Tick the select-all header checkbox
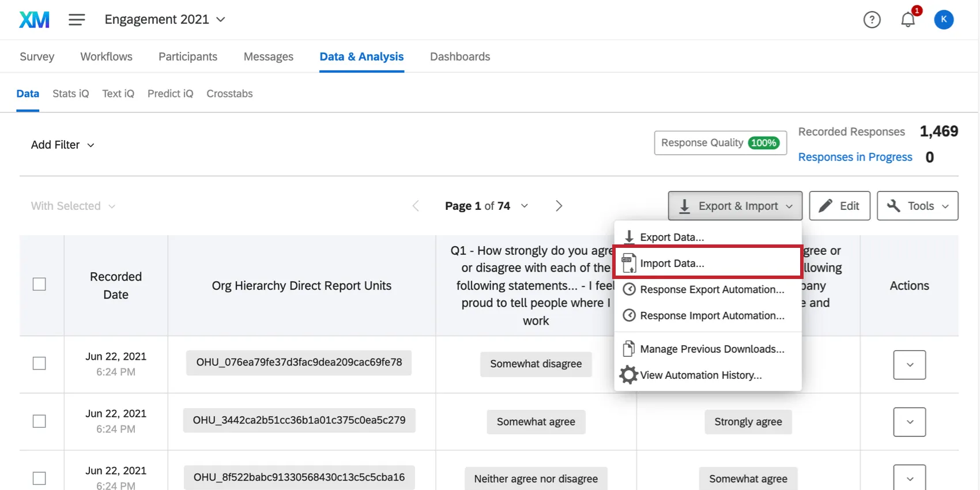Viewport: 980px width, 490px height. (39, 284)
